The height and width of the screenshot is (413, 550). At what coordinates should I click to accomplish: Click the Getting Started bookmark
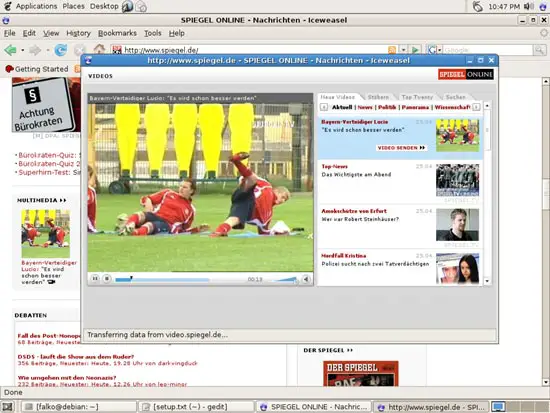click(37, 69)
